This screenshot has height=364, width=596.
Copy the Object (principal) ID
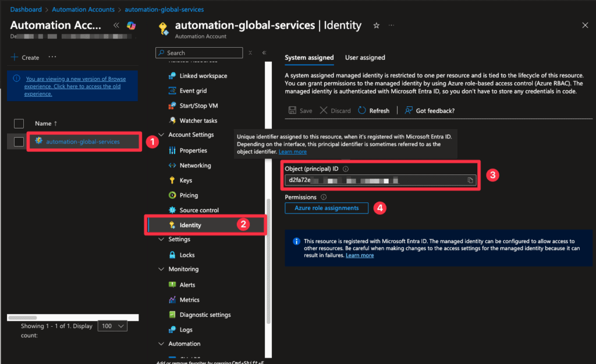[470, 180]
